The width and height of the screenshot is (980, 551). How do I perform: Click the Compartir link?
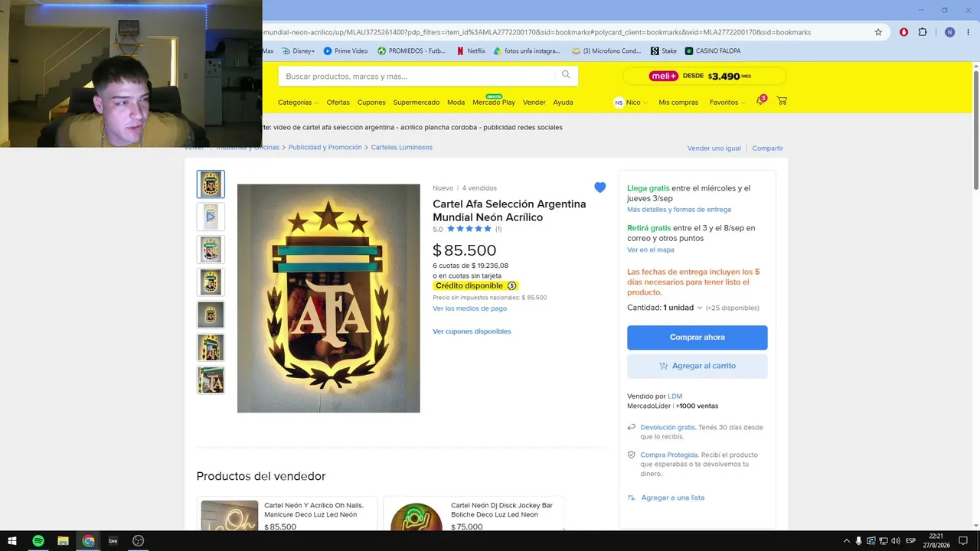coord(767,148)
